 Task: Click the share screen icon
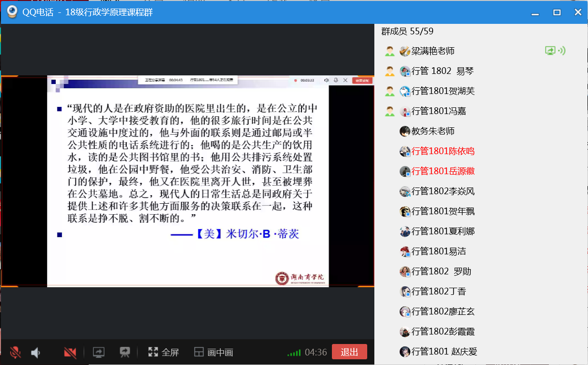99,353
